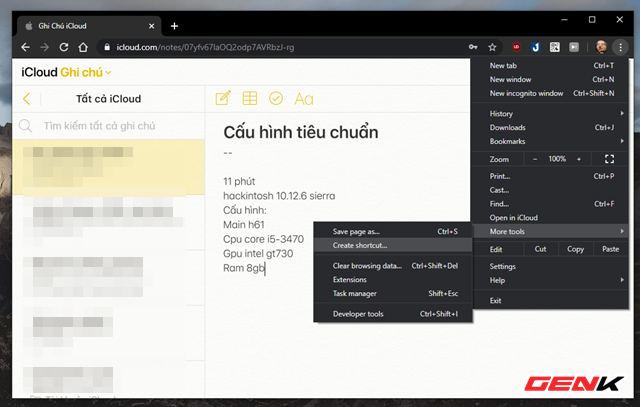Image resolution: width=640 pixels, height=407 pixels.
Task: Open Extensions from More tools
Action: tap(393, 280)
